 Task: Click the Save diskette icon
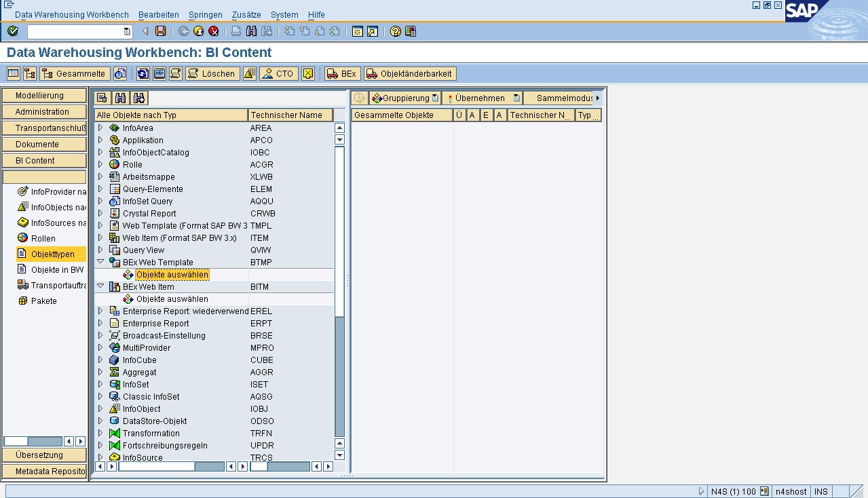pos(161,31)
